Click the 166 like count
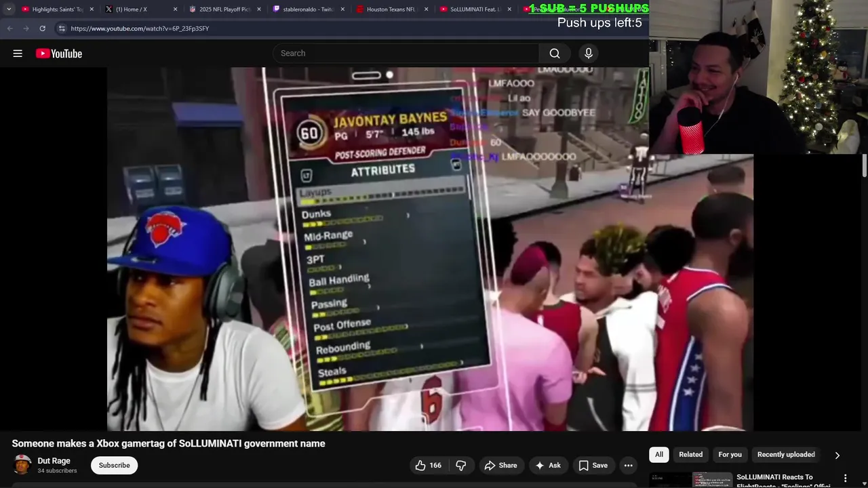The image size is (868, 488). coord(435,465)
